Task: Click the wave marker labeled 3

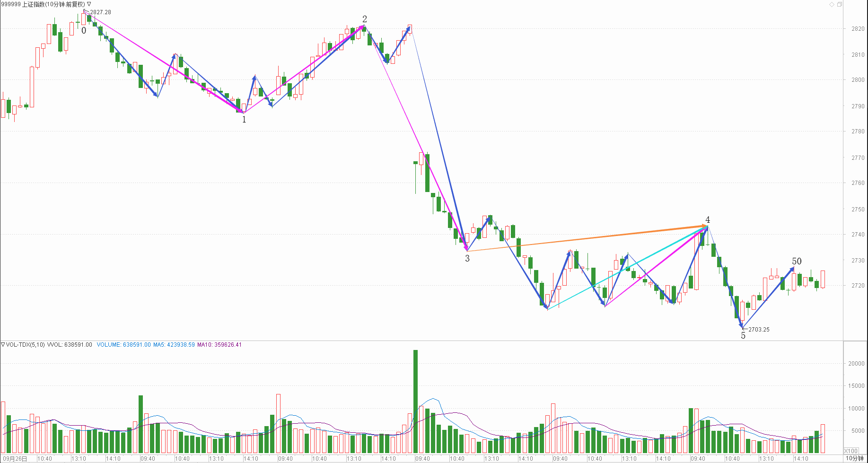Action: (467, 258)
